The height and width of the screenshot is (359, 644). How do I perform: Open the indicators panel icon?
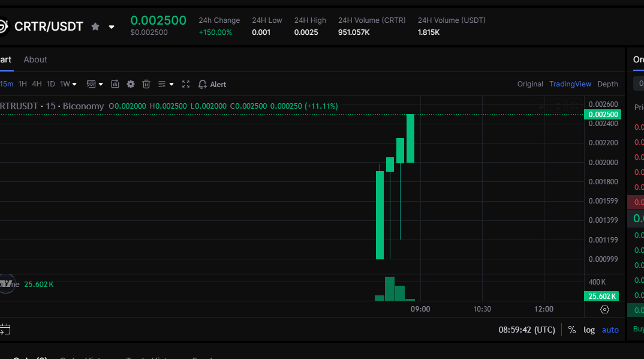pos(115,84)
